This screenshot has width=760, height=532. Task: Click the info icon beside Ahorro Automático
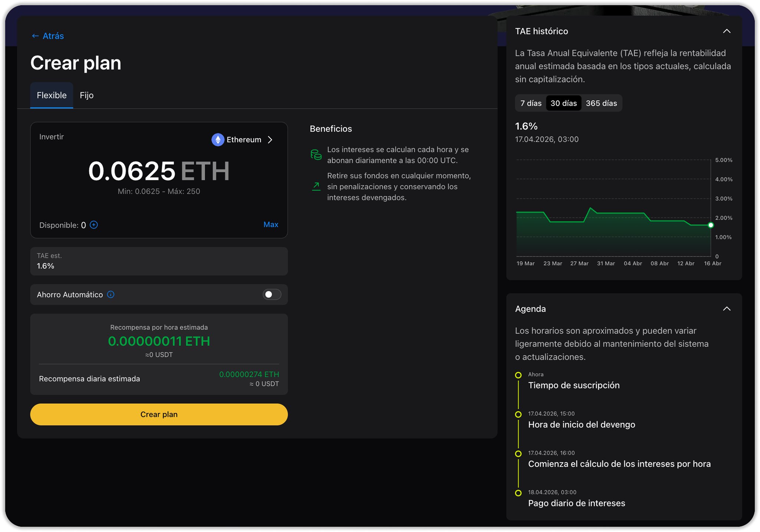point(111,295)
